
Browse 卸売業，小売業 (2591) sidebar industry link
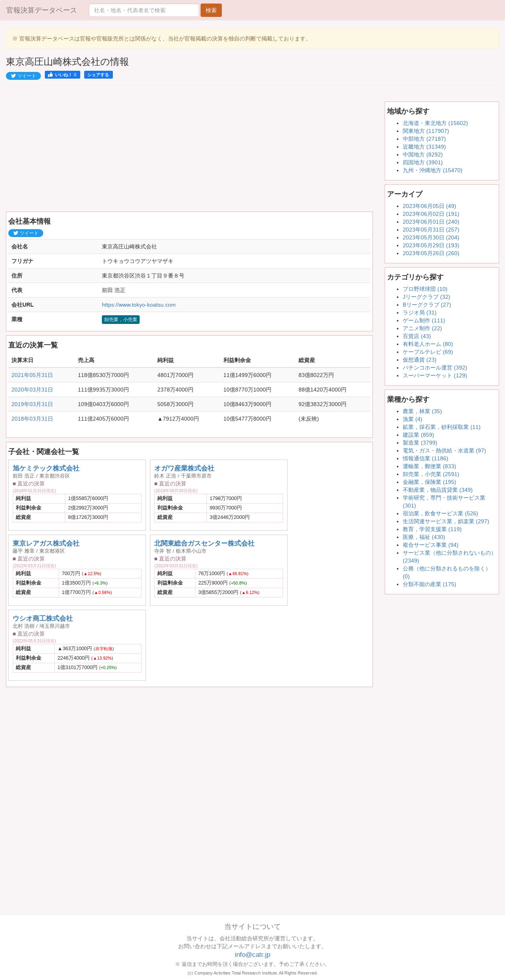(x=431, y=474)
